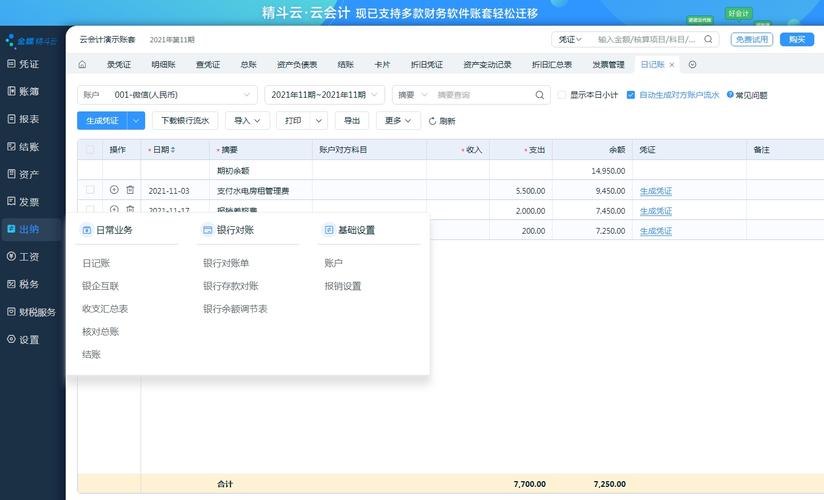Switch to the 发票管理 tab
824x500 pixels.
tap(609, 64)
